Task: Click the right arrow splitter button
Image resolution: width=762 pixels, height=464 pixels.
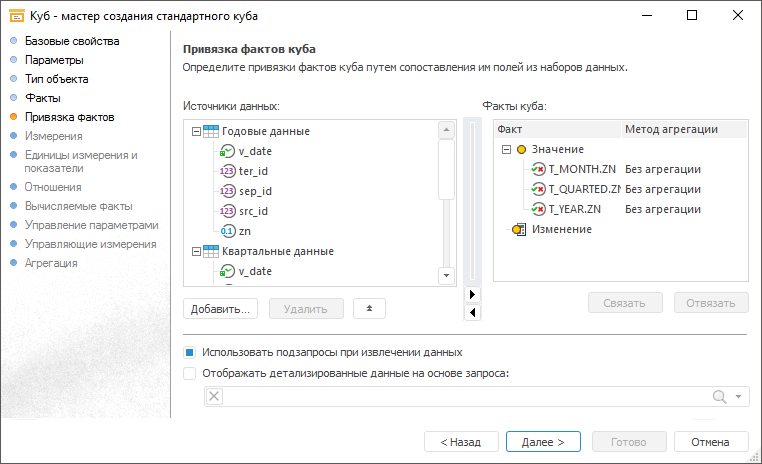Action: tap(474, 294)
